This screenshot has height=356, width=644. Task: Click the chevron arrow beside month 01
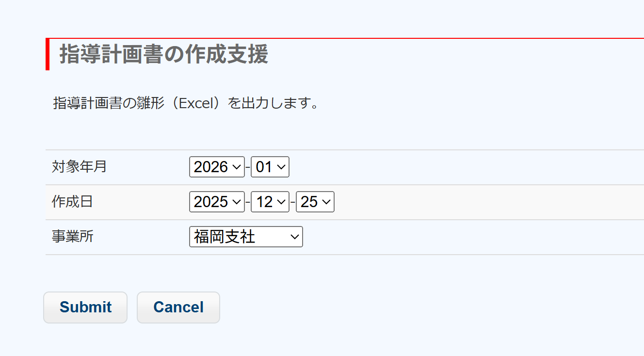[282, 167]
